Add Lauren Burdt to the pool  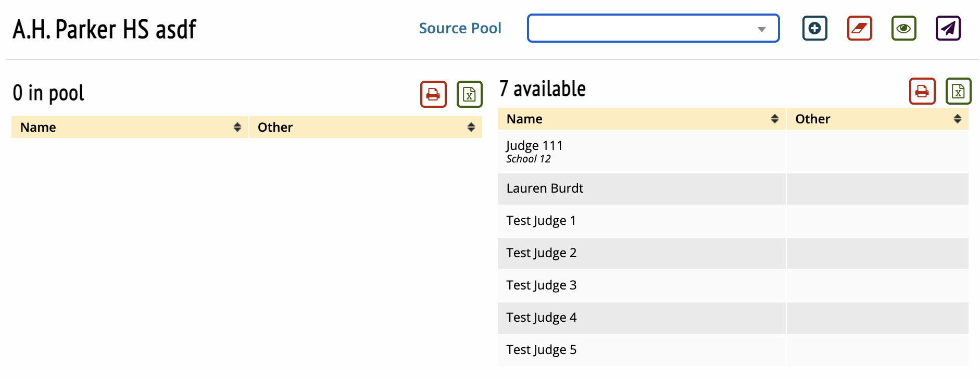point(545,188)
